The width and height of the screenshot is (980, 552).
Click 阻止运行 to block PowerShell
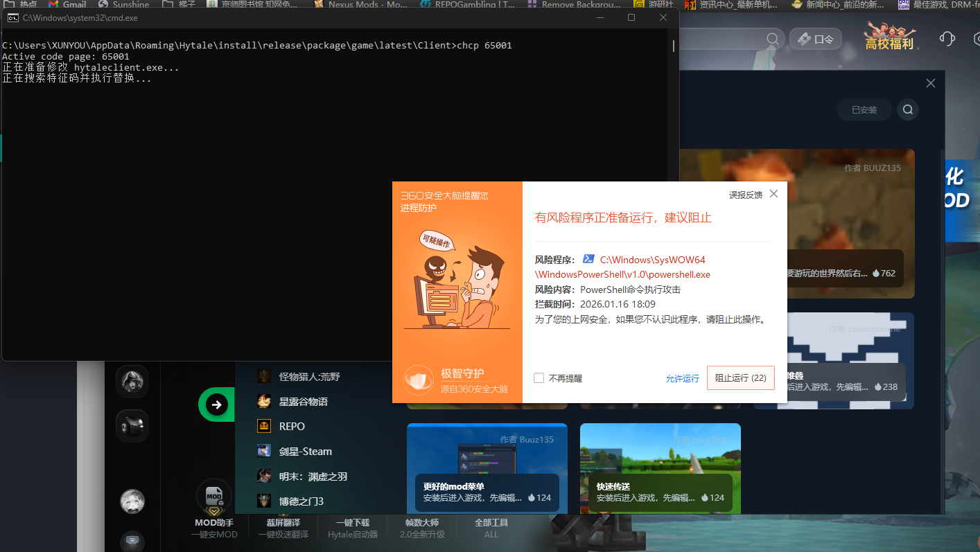coord(740,378)
